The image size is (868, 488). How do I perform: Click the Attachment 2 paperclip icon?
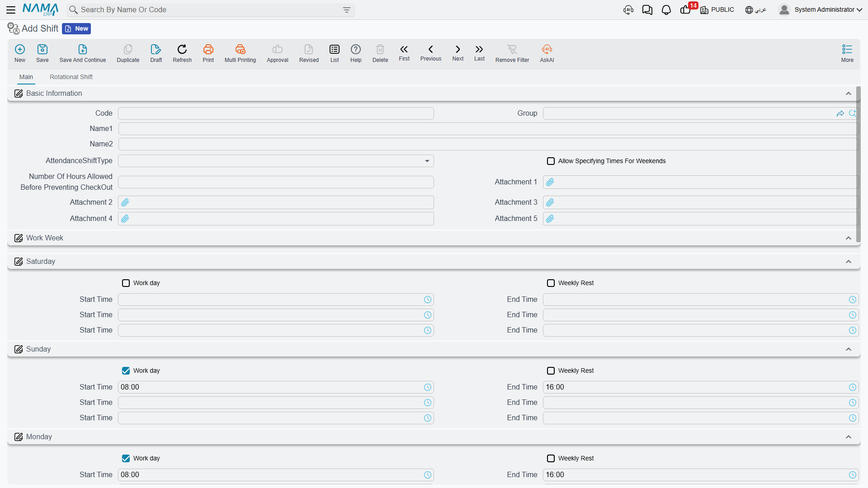125,202
